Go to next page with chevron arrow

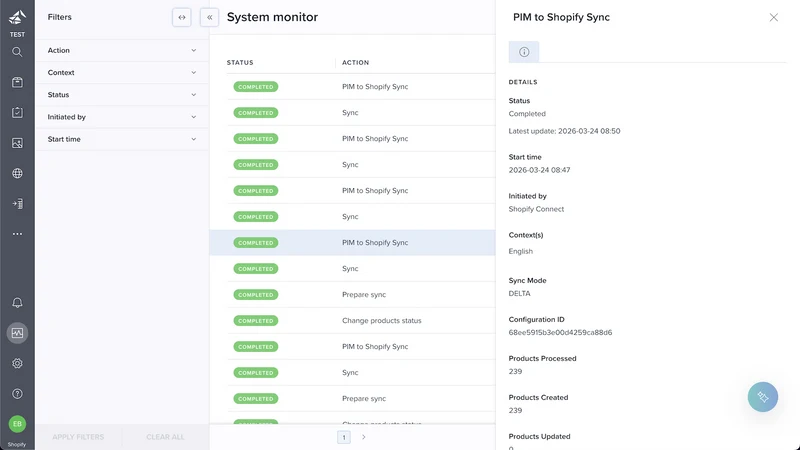coord(364,437)
